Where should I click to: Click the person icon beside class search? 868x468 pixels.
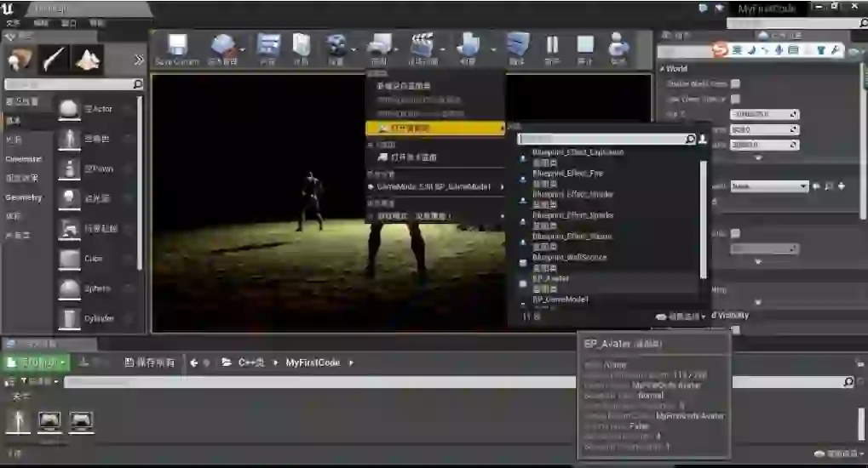703,139
